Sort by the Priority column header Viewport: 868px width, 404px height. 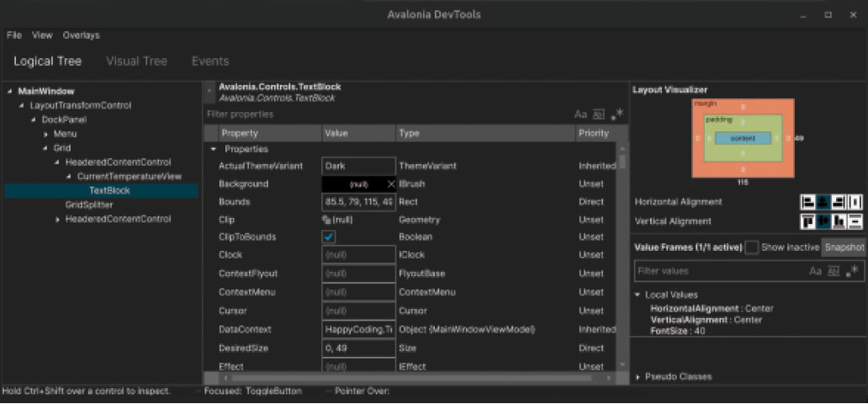(601, 134)
